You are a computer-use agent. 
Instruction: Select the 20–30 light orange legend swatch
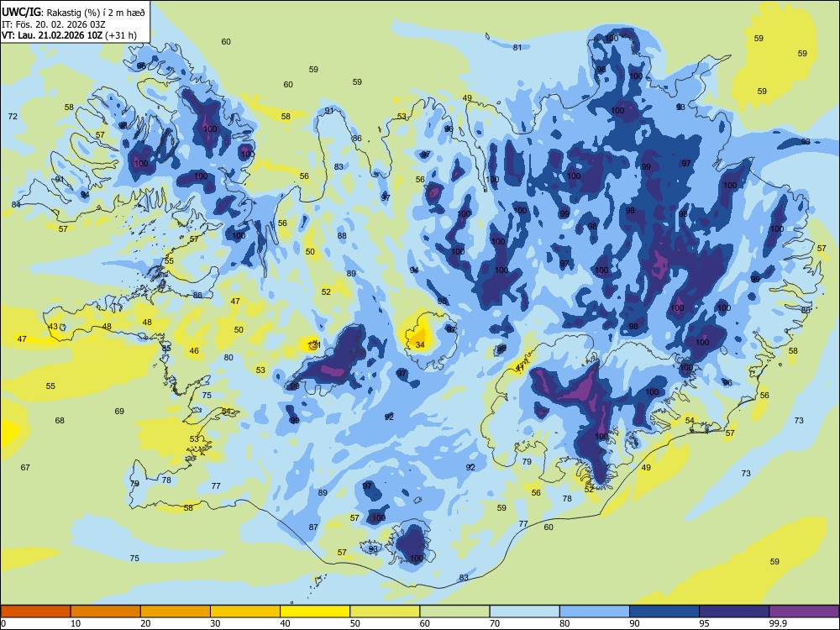(176, 612)
